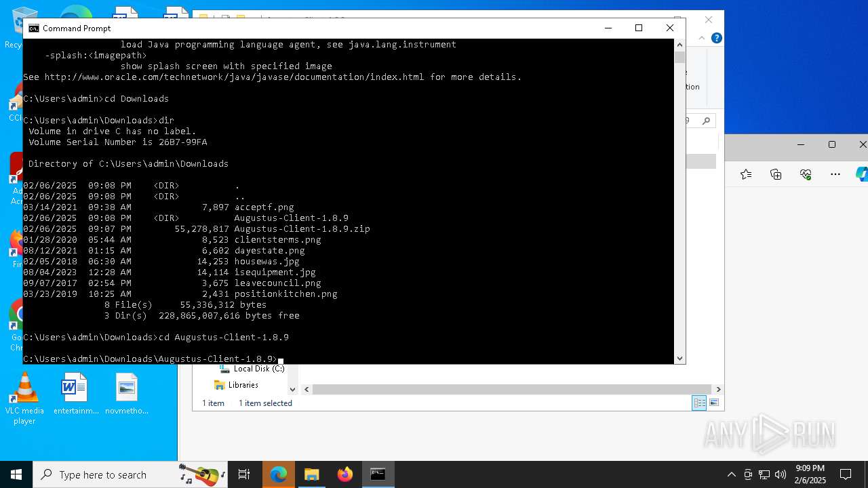The height and width of the screenshot is (488, 868).
Task: Switch File Explorer to large icons view
Action: click(713, 403)
